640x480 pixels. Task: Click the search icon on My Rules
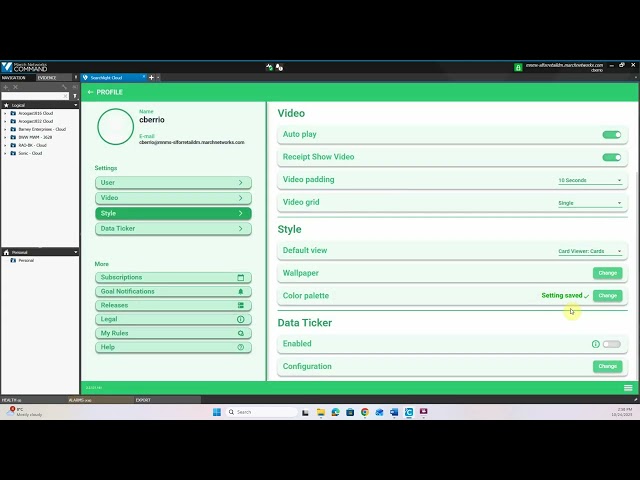coord(241,333)
